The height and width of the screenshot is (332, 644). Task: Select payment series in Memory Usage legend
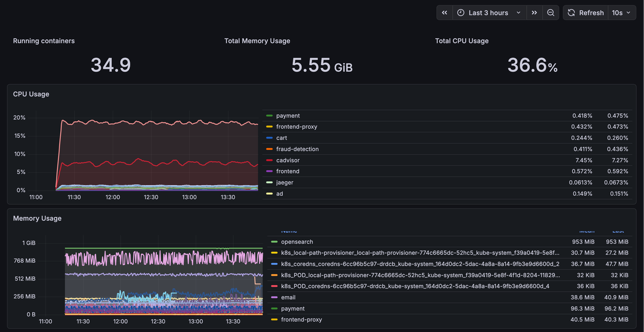pos(292,308)
